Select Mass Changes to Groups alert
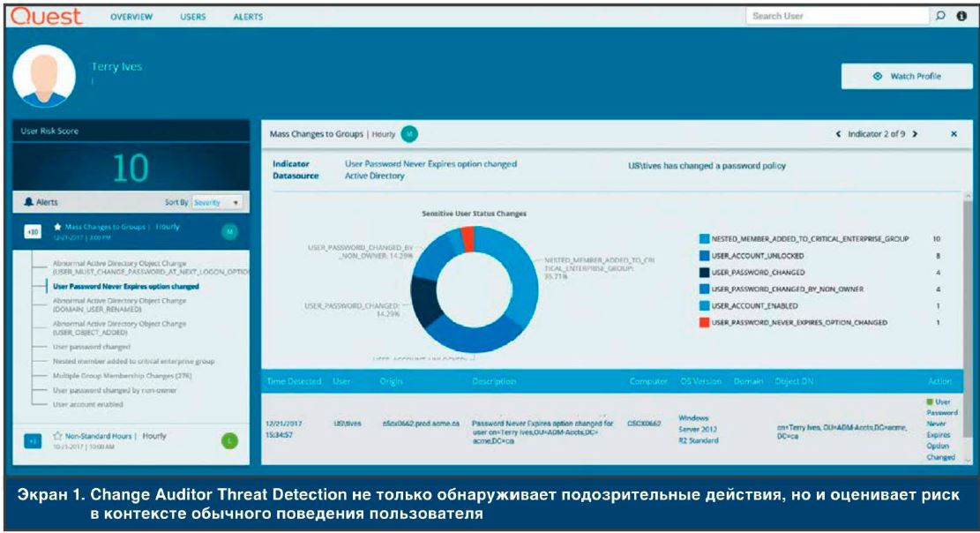Viewport: 980px width, 533px height. tap(131, 232)
